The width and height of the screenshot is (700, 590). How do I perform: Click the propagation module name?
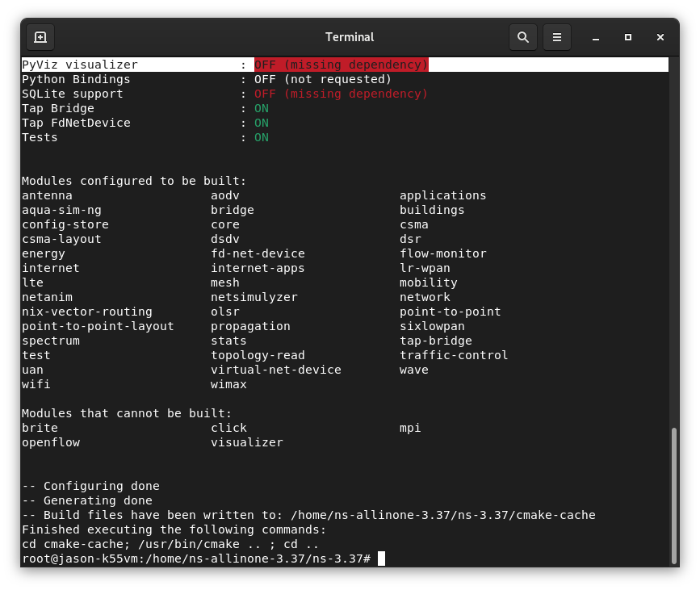250,326
